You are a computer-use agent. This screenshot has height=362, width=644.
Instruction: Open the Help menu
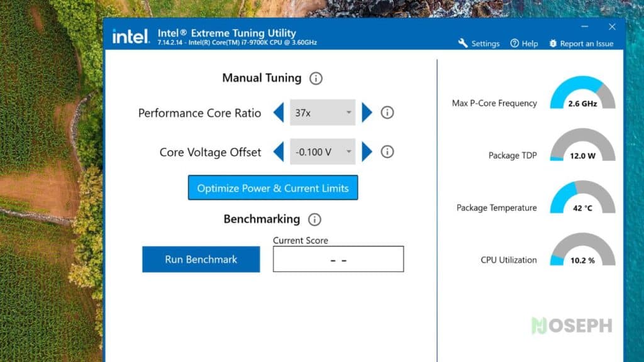pyautogui.click(x=524, y=43)
